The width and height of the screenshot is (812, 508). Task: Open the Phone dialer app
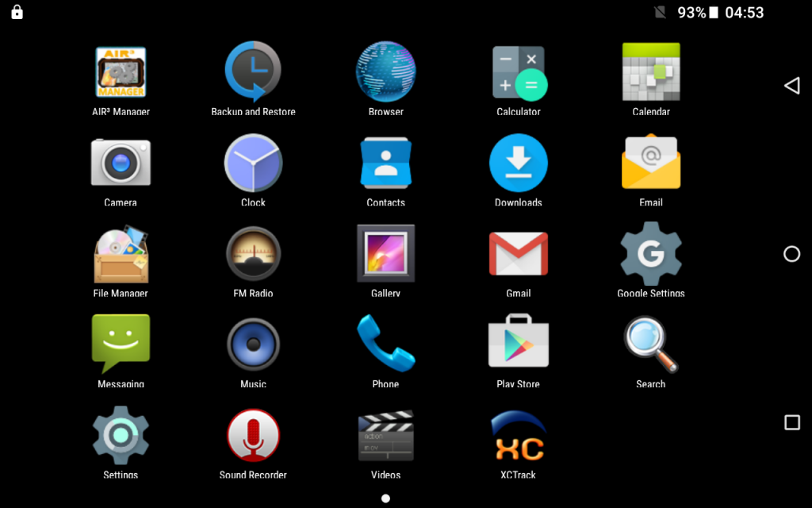386,343
